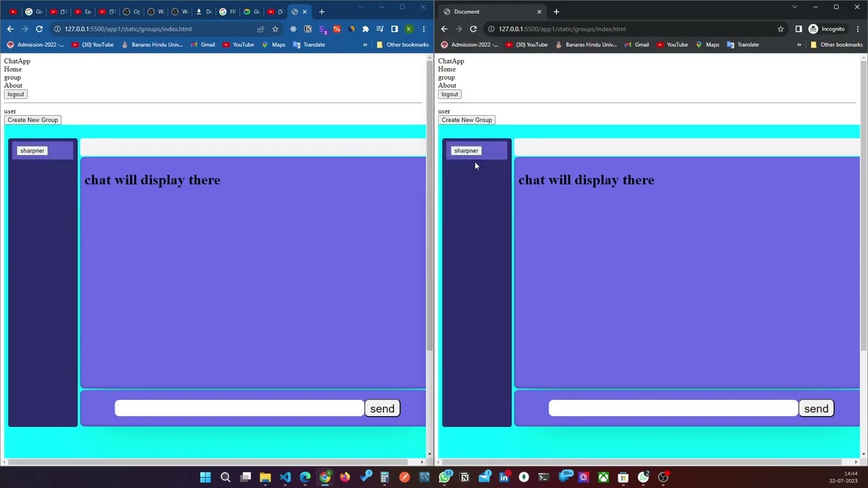
Task: Switch to the Document tab in the Incognito window
Action: (491, 12)
